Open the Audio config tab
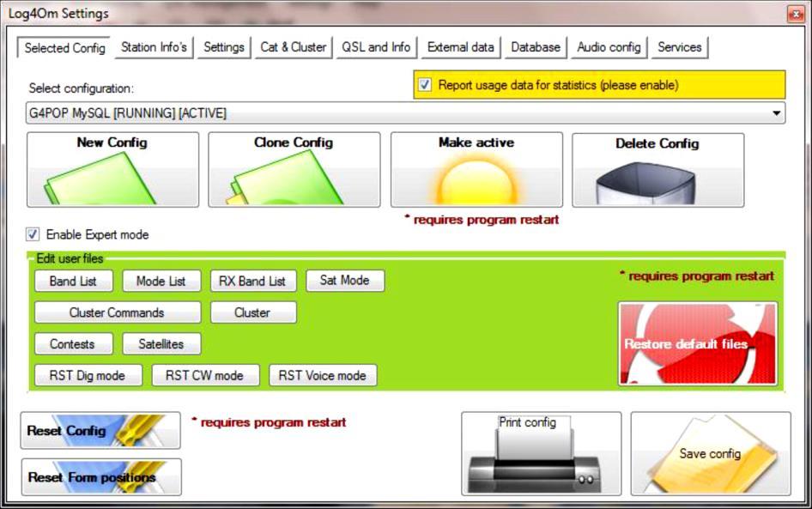This screenshot has height=509, width=812. (x=609, y=47)
